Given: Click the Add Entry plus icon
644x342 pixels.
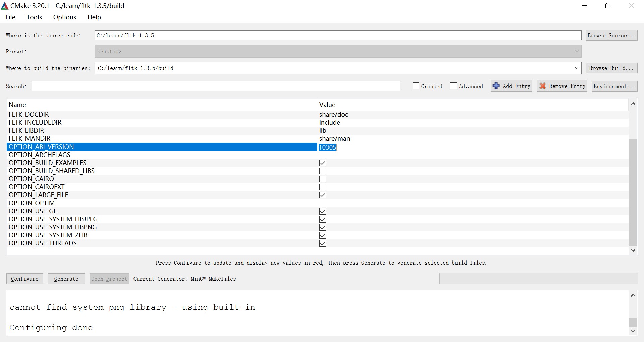Looking at the screenshot, I should 497,86.
